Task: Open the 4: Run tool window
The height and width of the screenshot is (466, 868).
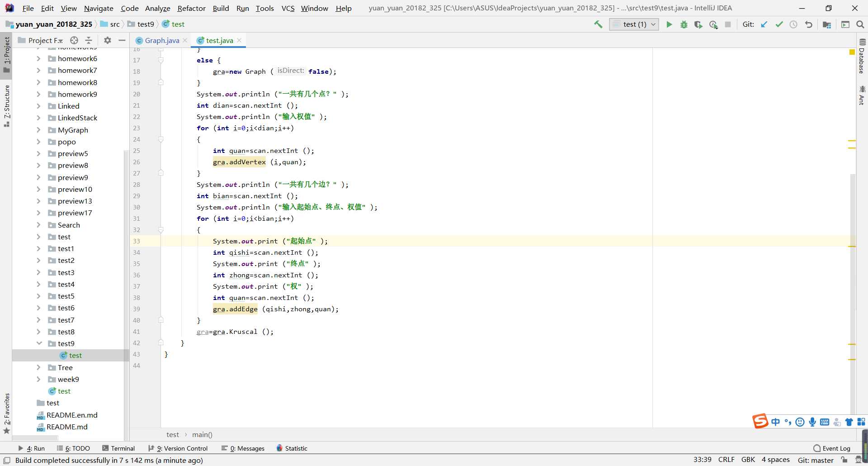Action: 31,448
